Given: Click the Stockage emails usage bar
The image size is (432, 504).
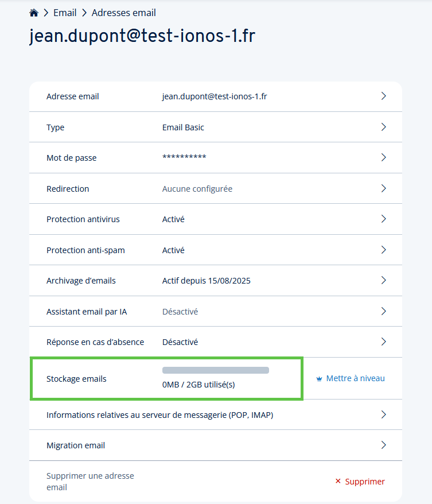Looking at the screenshot, I should [216, 370].
